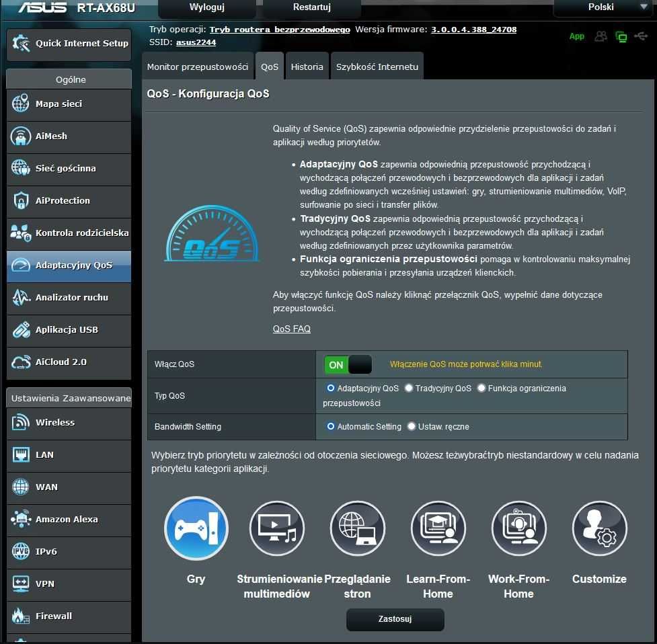The image size is (657, 644).
Task: Select Work-From-Home priority icon
Action: (518, 528)
